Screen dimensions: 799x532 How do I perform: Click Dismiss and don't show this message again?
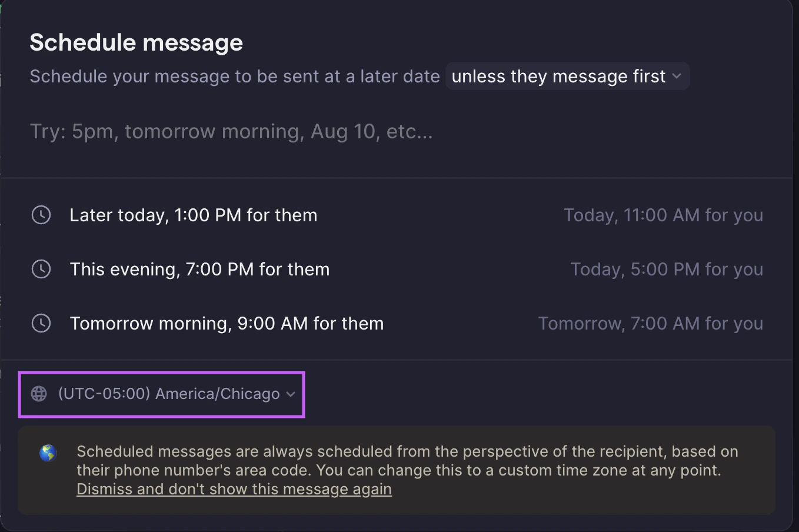coord(234,489)
